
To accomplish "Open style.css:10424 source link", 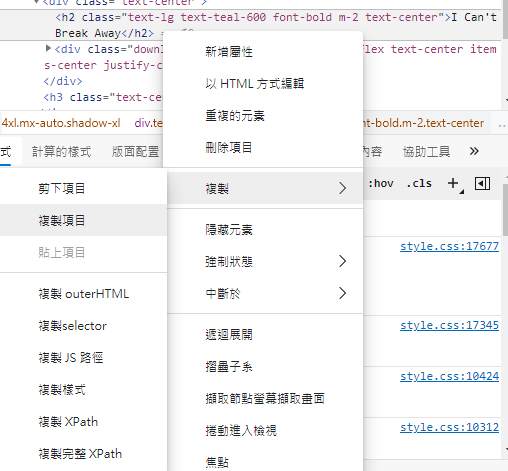I will [449, 376].
